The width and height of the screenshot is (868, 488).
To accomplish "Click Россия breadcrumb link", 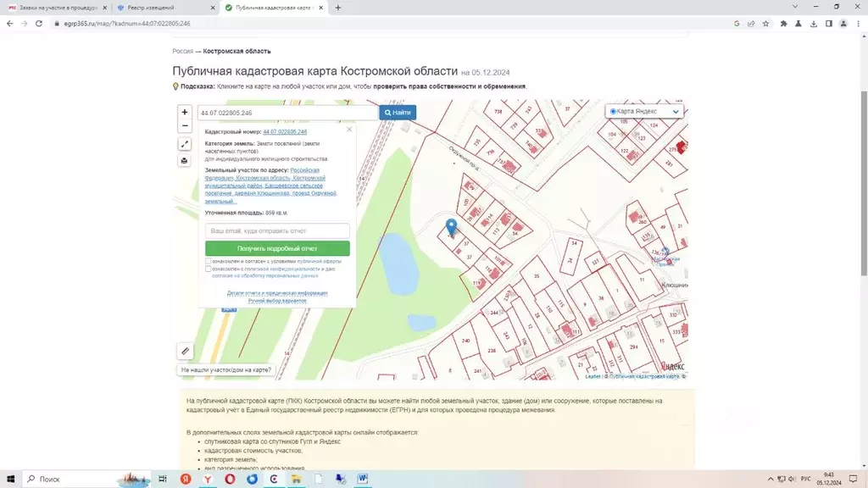I will [x=183, y=51].
